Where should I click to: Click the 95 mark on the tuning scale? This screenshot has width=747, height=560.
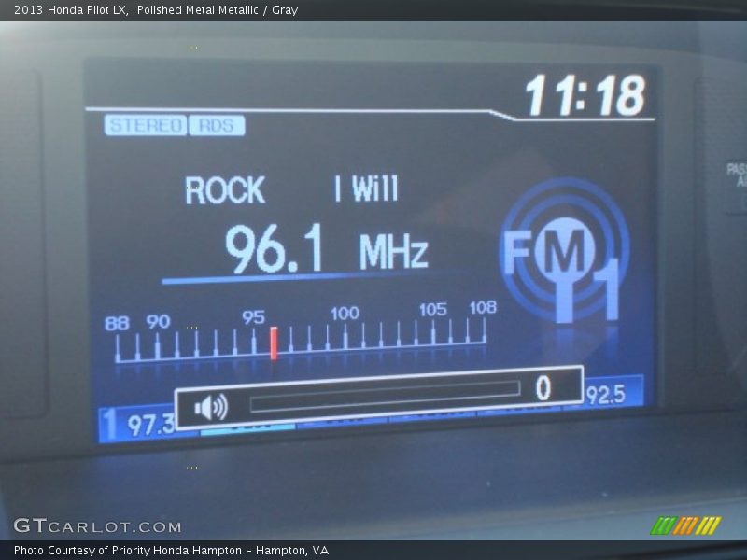[x=253, y=317]
